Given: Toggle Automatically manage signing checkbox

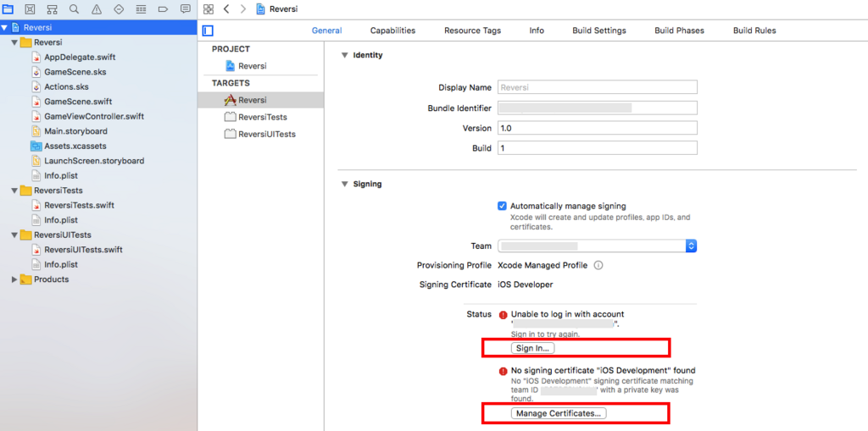Looking at the screenshot, I should [x=502, y=206].
